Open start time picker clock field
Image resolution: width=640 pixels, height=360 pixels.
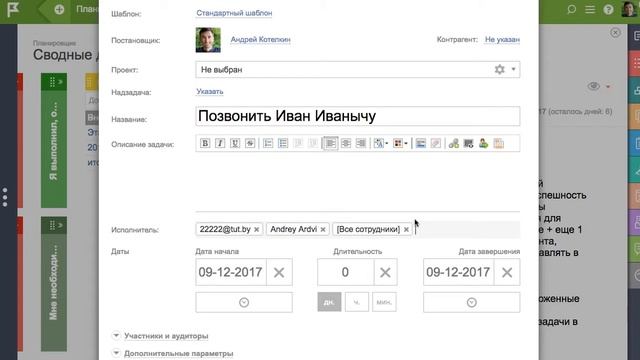tap(244, 302)
